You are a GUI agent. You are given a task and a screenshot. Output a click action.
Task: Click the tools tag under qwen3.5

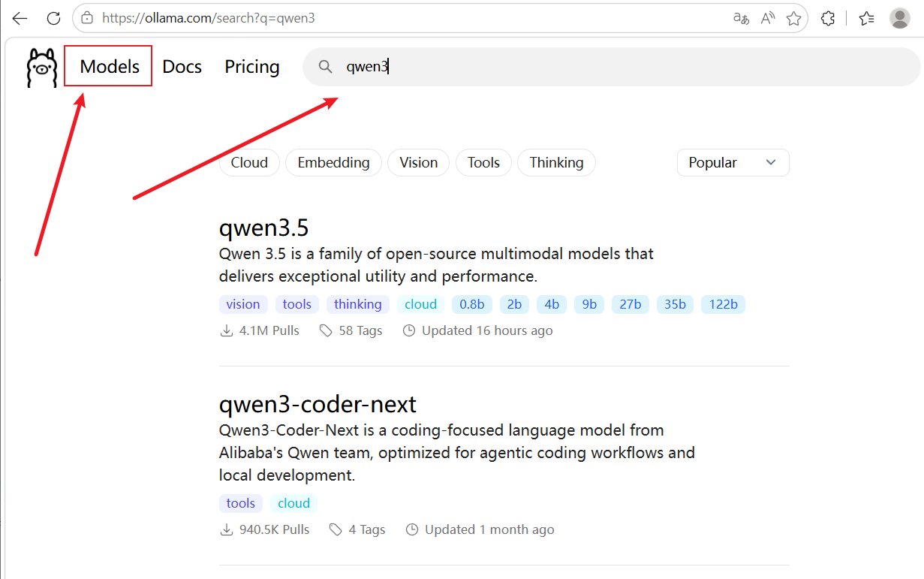pyautogui.click(x=297, y=304)
